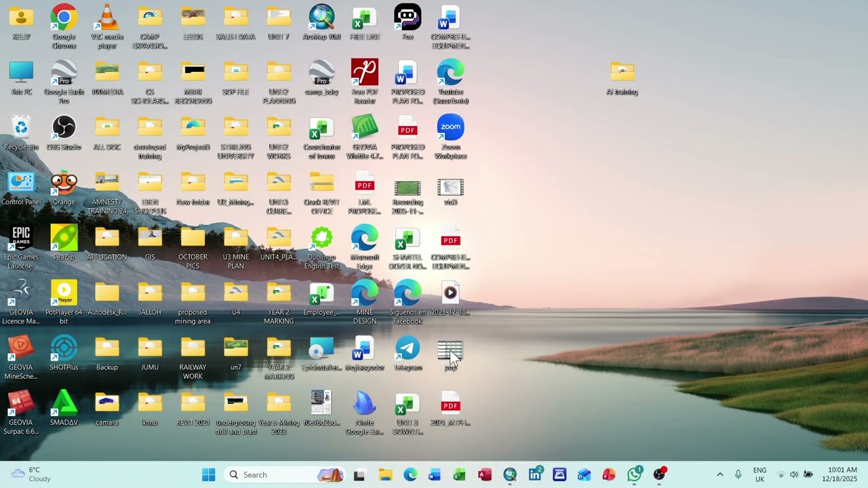Select the EpicInstaller file icon

(321, 352)
